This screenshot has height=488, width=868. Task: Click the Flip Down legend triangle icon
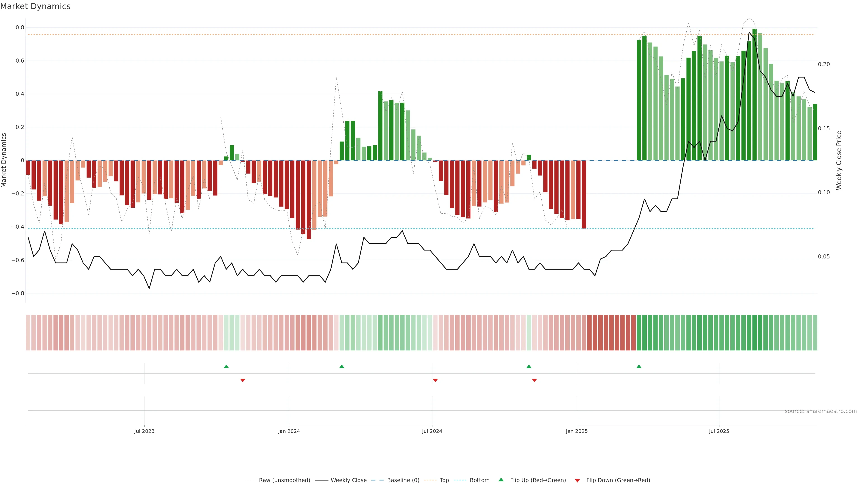(x=577, y=480)
